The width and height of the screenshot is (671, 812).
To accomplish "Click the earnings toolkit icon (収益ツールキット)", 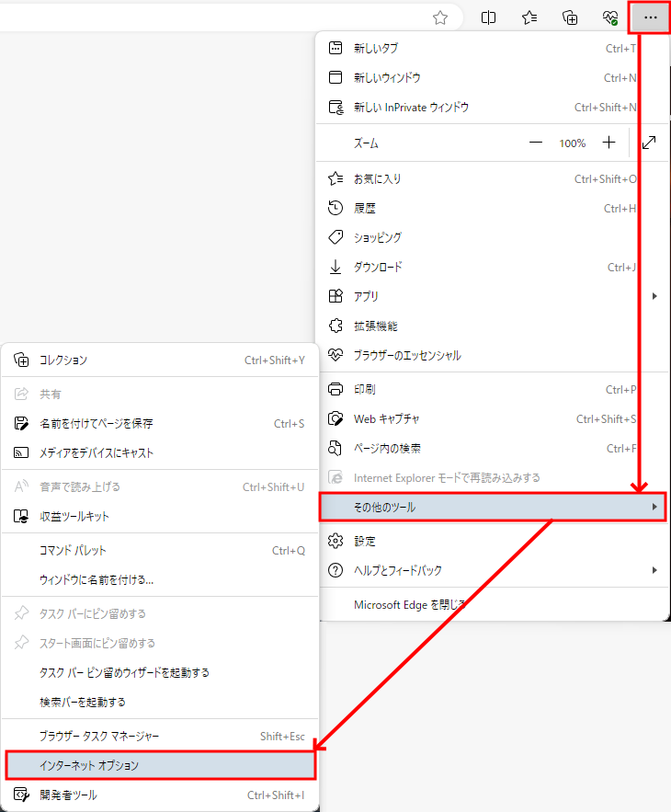I will (21, 516).
